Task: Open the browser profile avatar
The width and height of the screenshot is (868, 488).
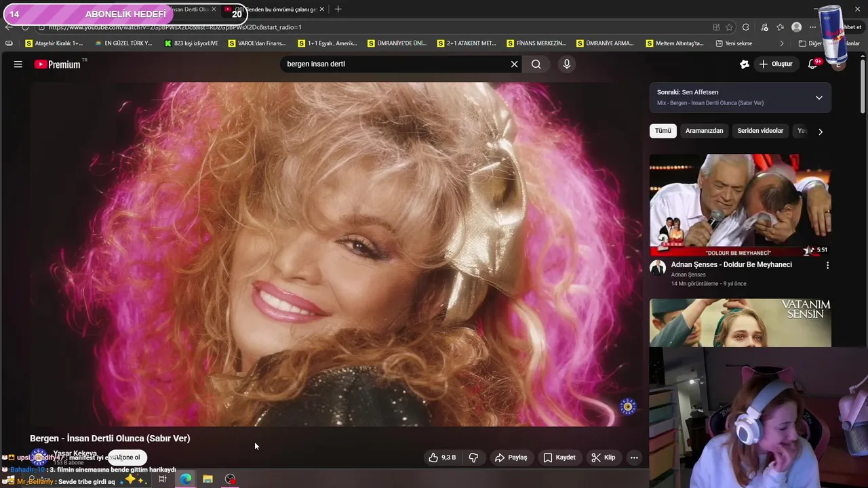Action: click(x=797, y=27)
